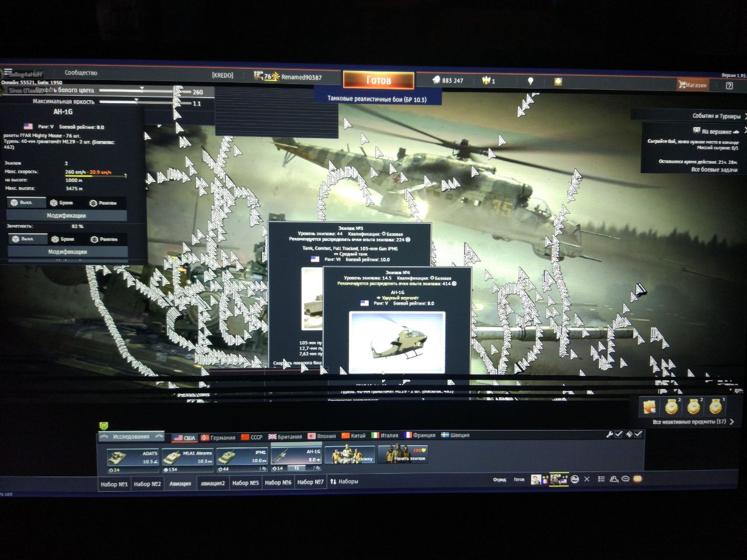Open the chat speech bubble icon
Image resolution: width=747 pixels, height=560 pixels.
click(x=626, y=479)
